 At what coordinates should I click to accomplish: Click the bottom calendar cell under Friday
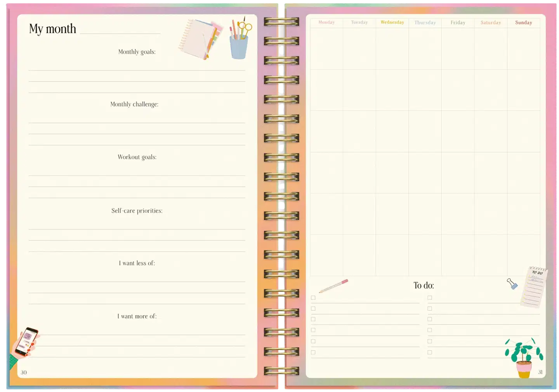(458, 255)
